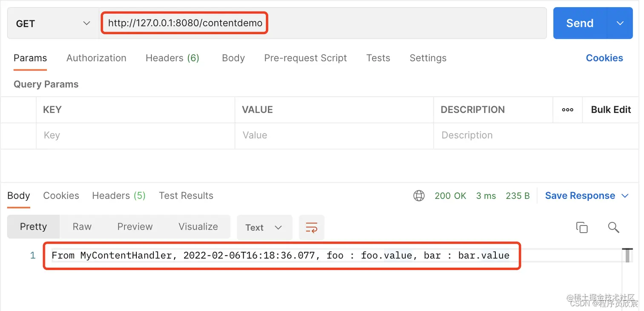Open the Pre-request Script tab
Screen dimensions: 644x311
[x=305, y=58]
